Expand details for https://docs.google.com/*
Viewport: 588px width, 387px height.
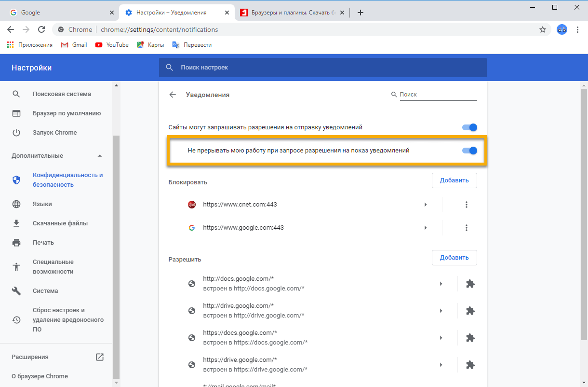click(441, 338)
